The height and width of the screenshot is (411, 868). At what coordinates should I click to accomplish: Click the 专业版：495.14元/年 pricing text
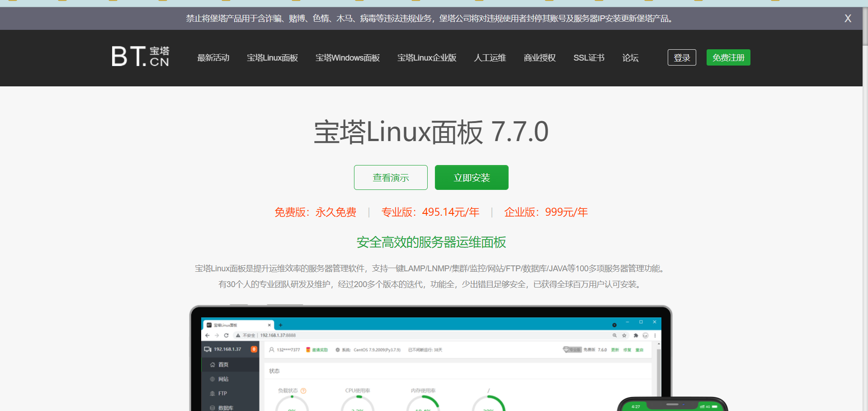click(430, 212)
